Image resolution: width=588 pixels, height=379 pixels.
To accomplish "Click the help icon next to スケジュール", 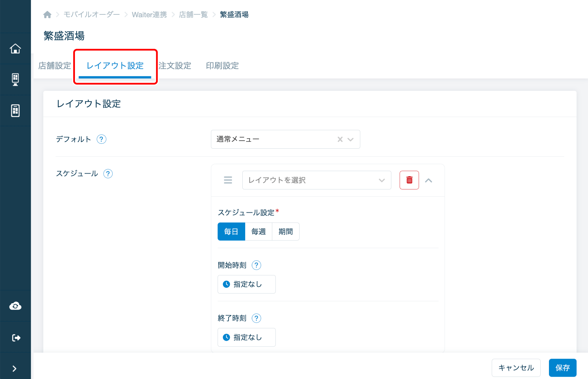I will pos(108,174).
